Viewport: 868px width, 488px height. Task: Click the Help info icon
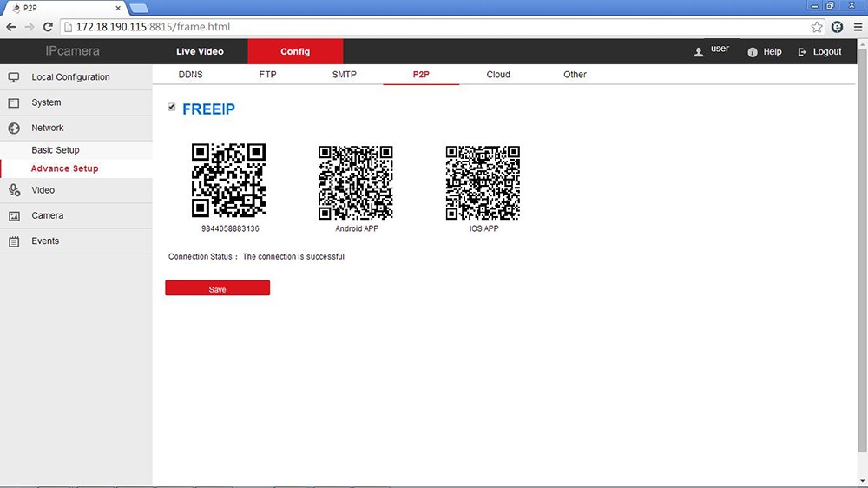(x=753, y=52)
